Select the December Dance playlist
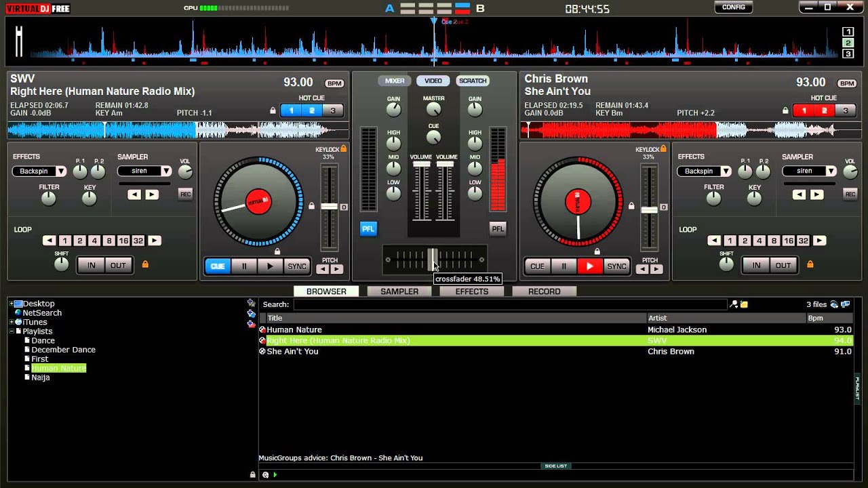The height and width of the screenshot is (488, 868). pos(63,350)
